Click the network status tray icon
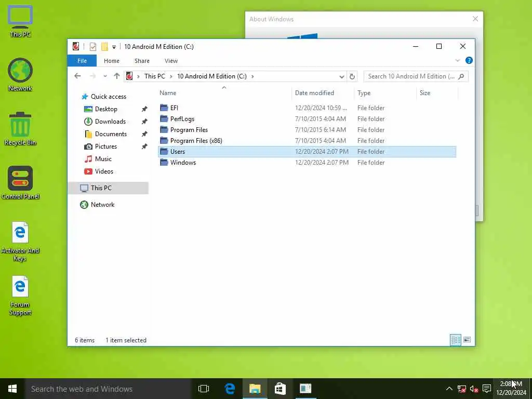This screenshot has width=532, height=399. coord(461,389)
